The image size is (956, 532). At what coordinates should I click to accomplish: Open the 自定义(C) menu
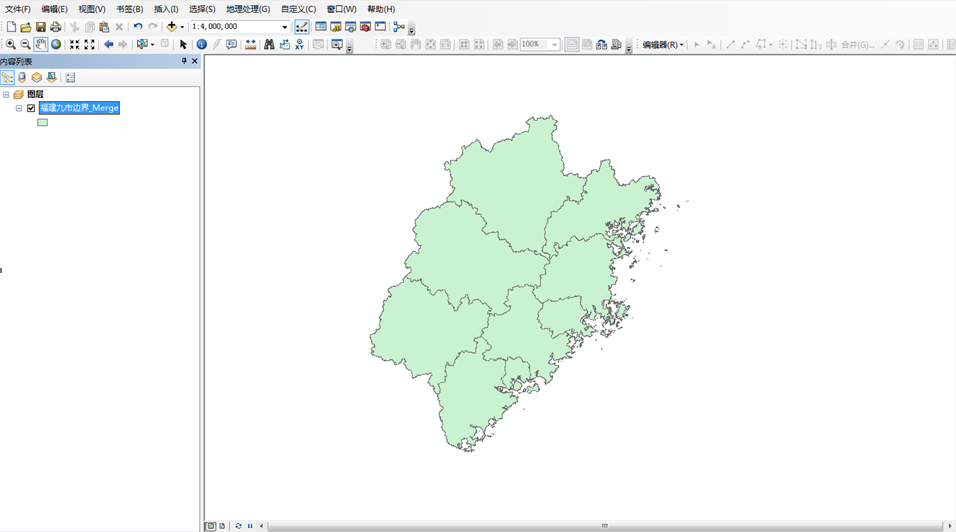(298, 9)
